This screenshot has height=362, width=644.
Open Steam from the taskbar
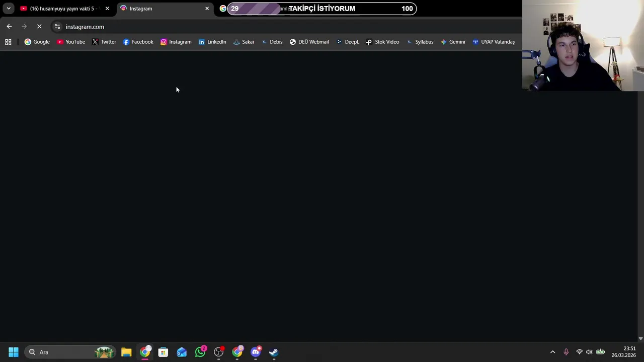click(274, 352)
